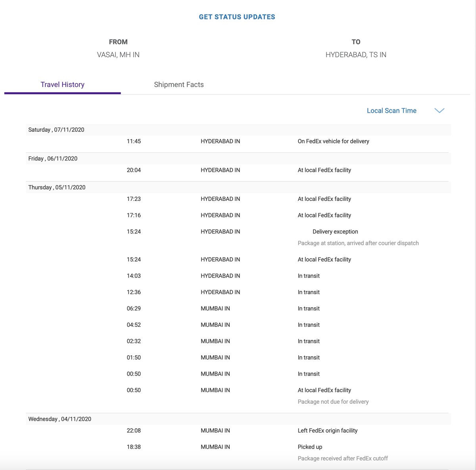Viewport: 476px width, 470px height.
Task: Click the origin VASAI, MH IN
Action: [118, 55]
